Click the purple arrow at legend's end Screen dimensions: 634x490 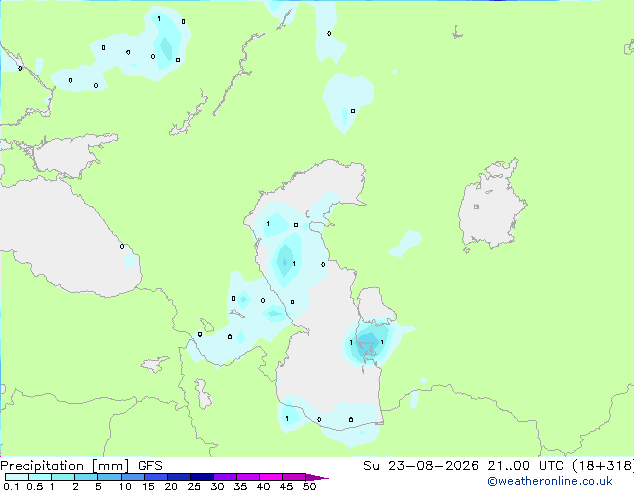(x=317, y=477)
